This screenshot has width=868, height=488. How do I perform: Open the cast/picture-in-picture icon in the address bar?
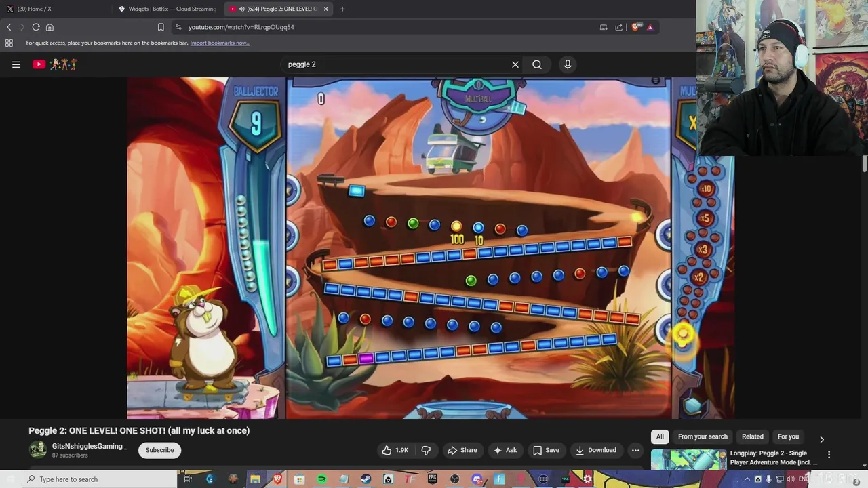(603, 27)
